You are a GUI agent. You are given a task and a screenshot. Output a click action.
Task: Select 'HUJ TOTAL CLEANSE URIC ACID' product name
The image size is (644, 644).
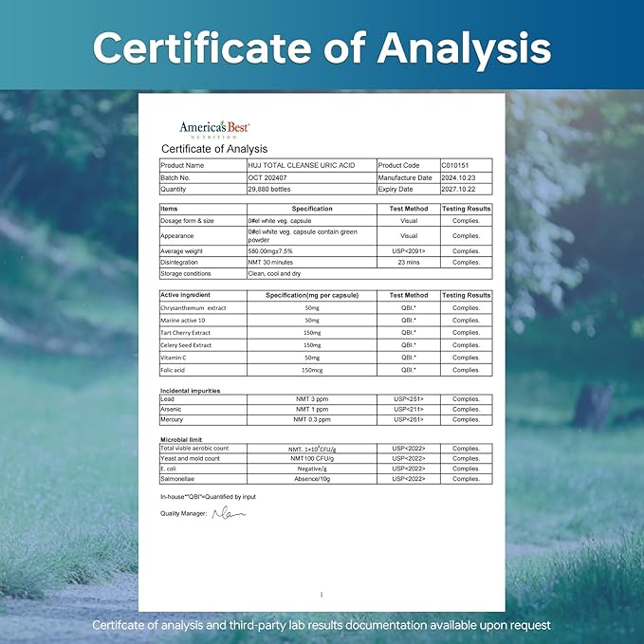click(x=301, y=165)
